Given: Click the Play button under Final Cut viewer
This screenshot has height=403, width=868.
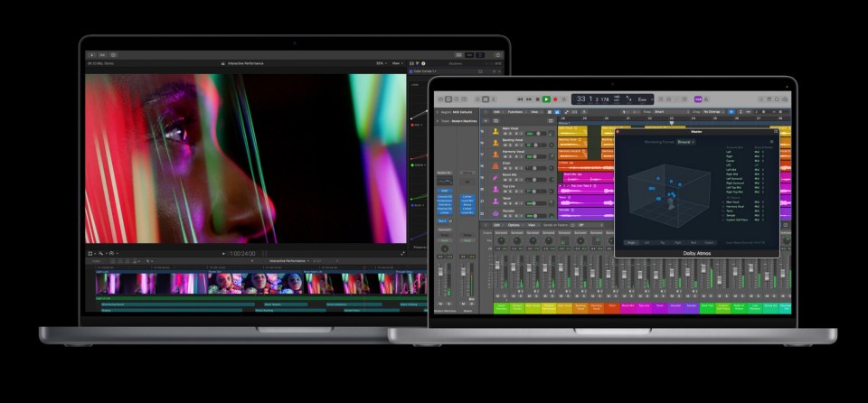Looking at the screenshot, I should (223, 254).
